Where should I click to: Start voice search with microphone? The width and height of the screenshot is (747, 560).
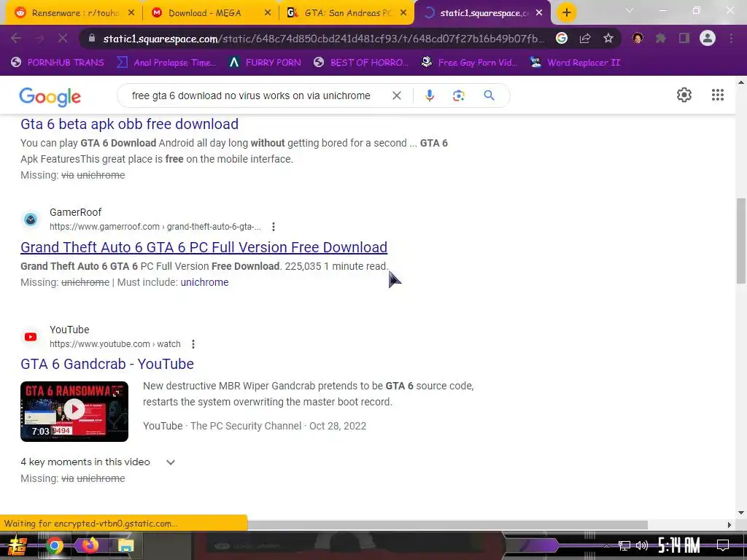(x=429, y=96)
